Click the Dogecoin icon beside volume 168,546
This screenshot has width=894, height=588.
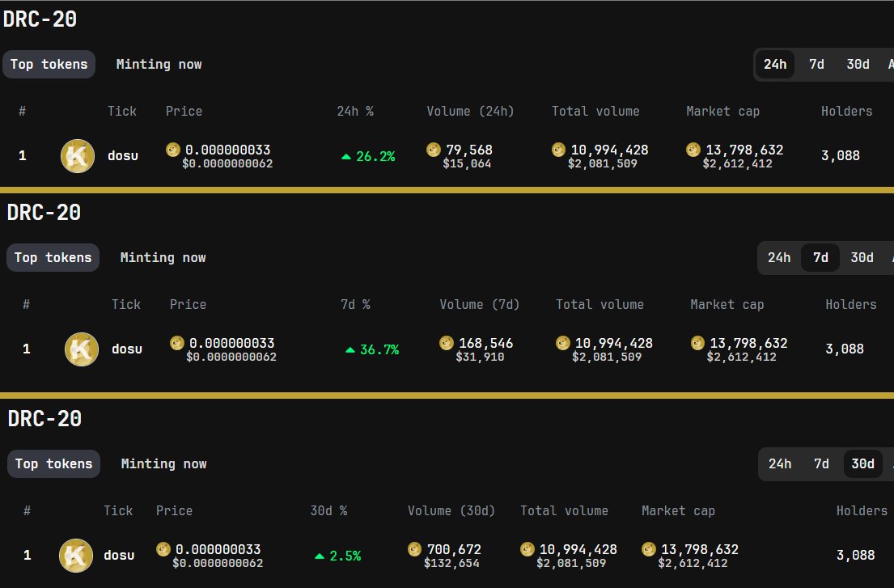pos(447,342)
